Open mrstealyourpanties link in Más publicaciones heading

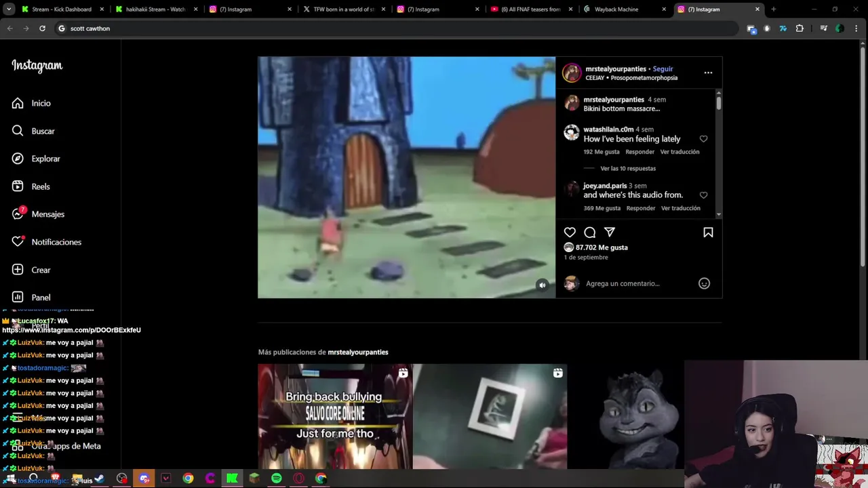coord(358,352)
